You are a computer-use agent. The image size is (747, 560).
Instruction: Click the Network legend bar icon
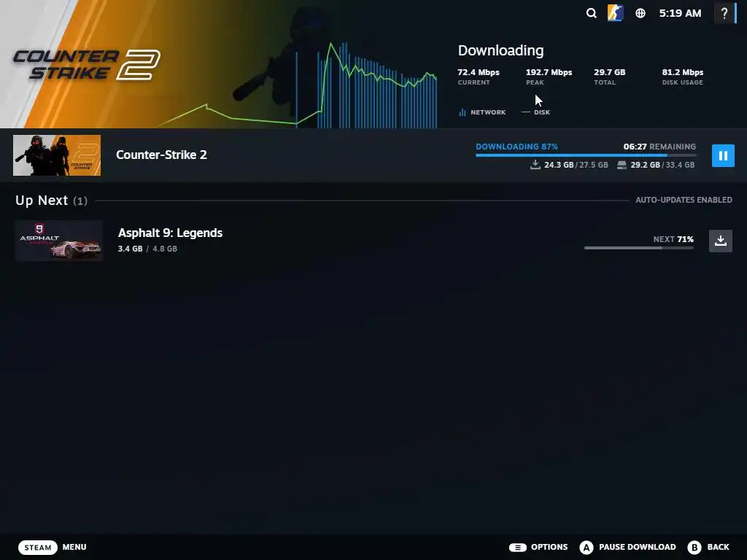[462, 112]
